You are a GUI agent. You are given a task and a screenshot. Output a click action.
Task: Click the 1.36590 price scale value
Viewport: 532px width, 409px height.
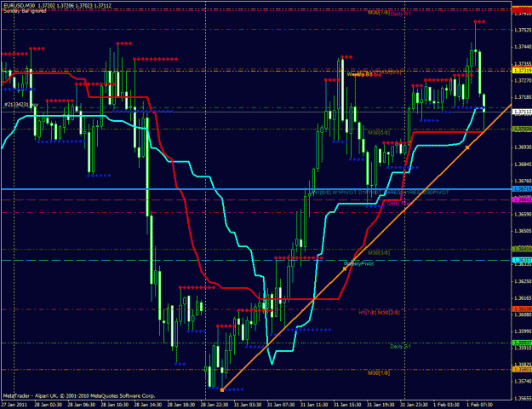523,215
